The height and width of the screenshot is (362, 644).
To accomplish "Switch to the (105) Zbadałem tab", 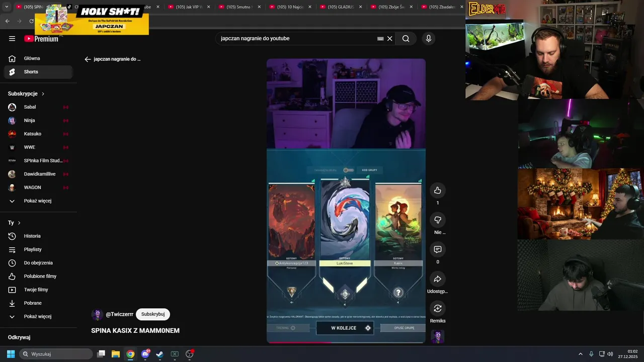I will pyautogui.click(x=442, y=7).
